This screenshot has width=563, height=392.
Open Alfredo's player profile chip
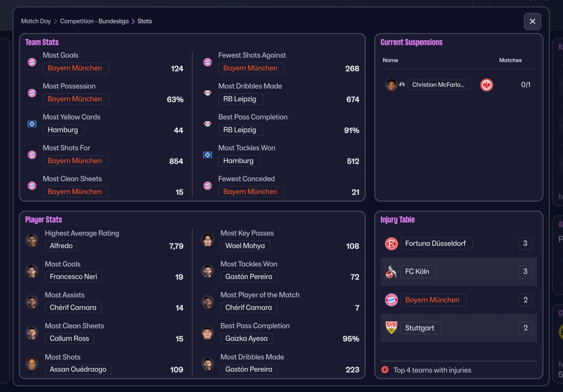click(x=61, y=246)
